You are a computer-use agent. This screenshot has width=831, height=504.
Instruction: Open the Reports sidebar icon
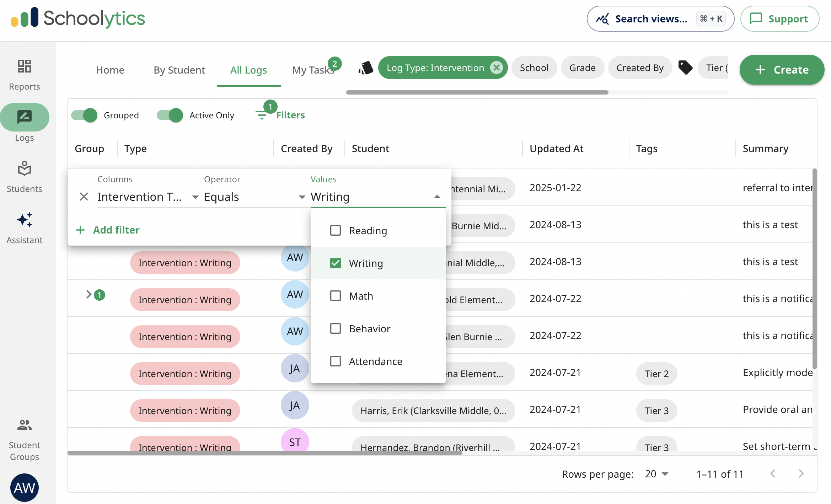coord(25,66)
